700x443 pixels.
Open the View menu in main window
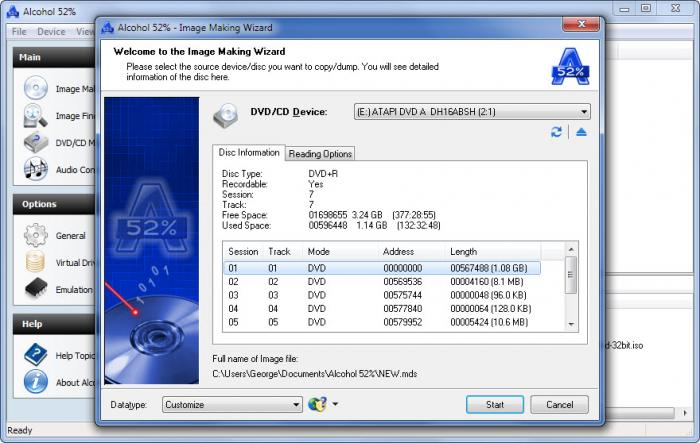pyautogui.click(x=85, y=32)
